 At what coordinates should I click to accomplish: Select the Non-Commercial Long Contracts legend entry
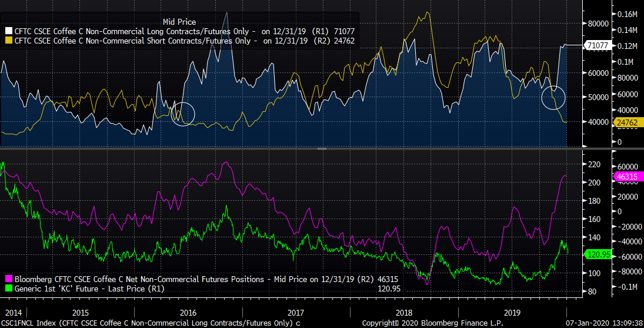185,31
